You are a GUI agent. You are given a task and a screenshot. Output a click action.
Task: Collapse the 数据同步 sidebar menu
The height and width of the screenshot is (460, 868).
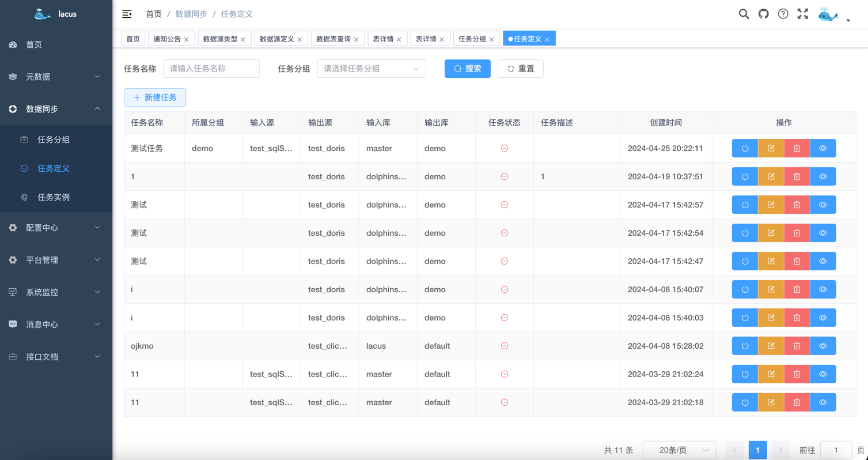[56, 109]
